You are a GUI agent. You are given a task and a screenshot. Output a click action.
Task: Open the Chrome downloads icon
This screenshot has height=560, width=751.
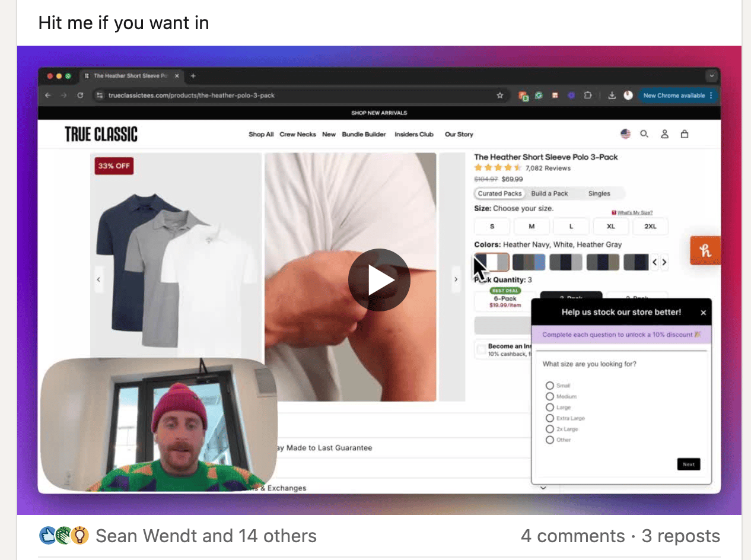pos(612,95)
